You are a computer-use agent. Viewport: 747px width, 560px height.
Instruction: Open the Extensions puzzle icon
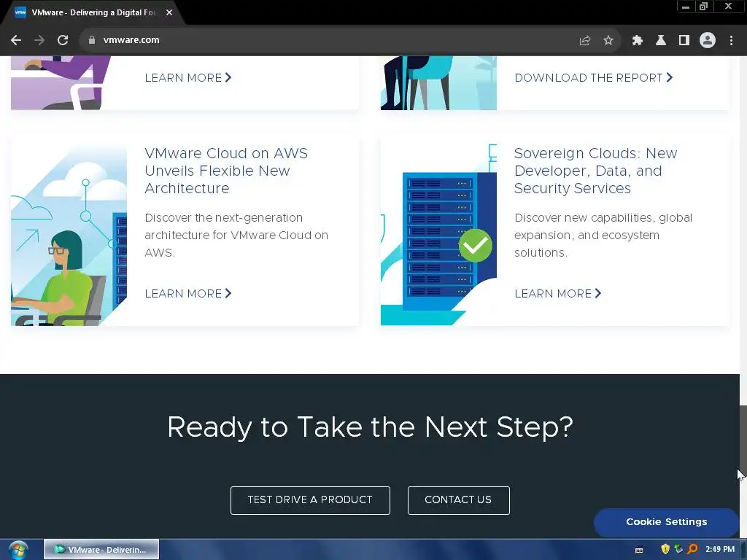(x=638, y=40)
